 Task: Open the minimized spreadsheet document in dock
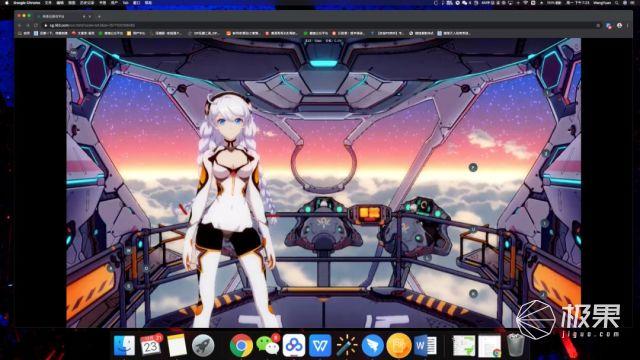(x=464, y=346)
